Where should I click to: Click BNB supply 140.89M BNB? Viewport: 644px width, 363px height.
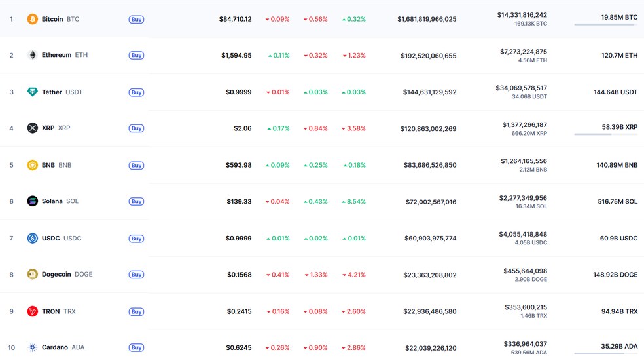[x=617, y=165]
